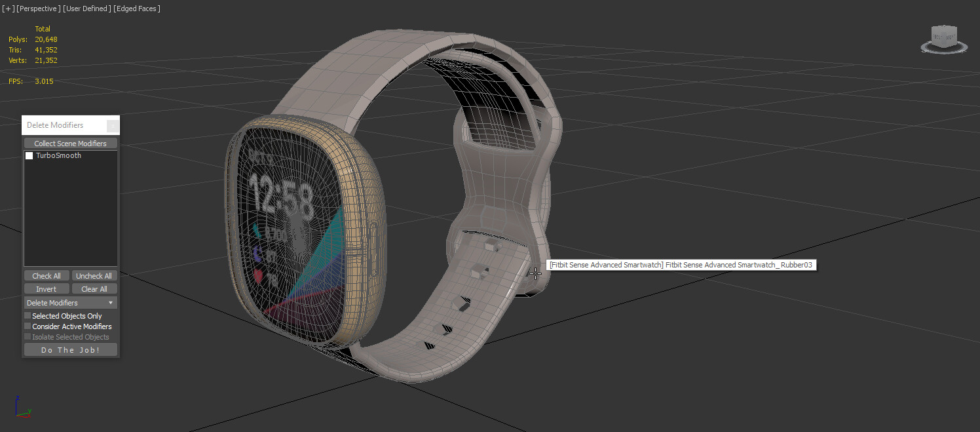Screen dimensions: 980x432
Task: Click the Uncheck All button
Action: pos(94,275)
